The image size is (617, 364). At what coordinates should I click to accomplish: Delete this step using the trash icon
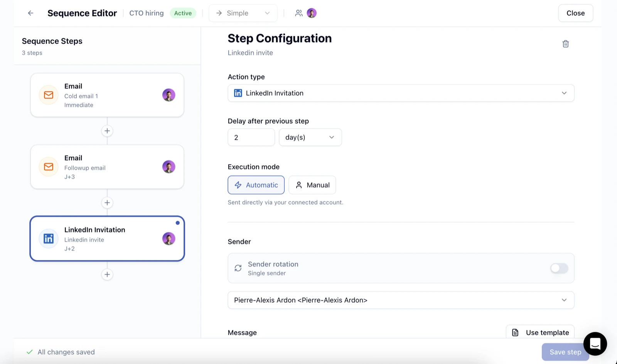(565, 44)
